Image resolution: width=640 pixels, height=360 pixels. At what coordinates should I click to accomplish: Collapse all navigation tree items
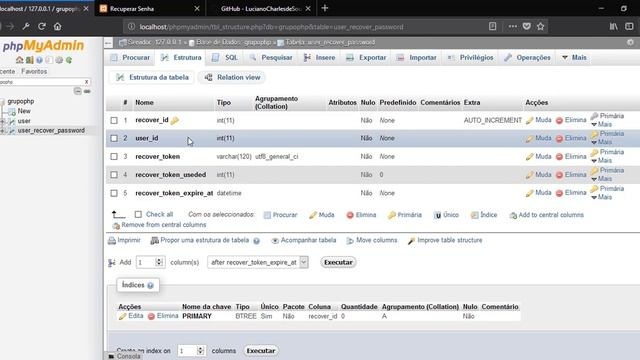pos(78,91)
